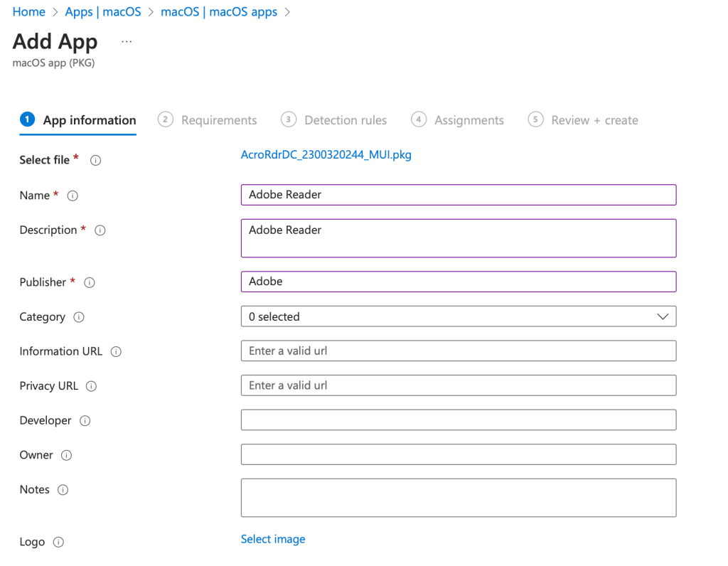The width and height of the screenshot is (728, 566).
Task: Click the info icon beside Name label
Action: coord(72,196)
